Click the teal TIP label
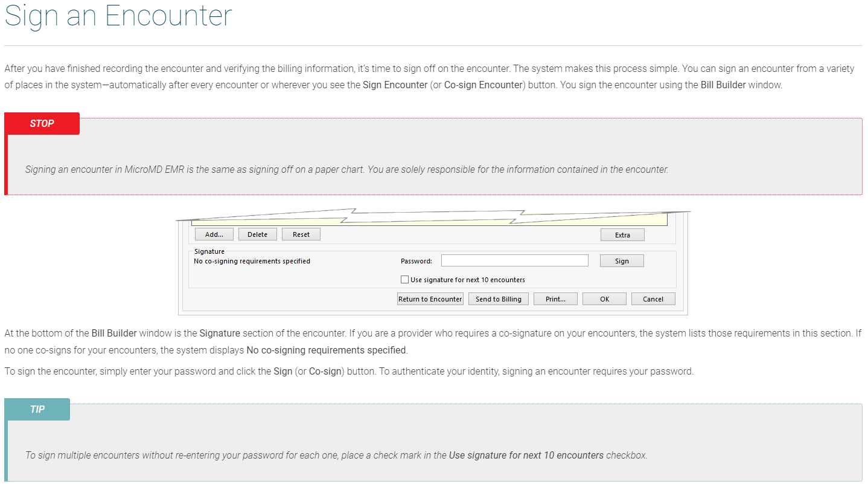The height and width of the screenshot is (487, 868). (37, 409)
